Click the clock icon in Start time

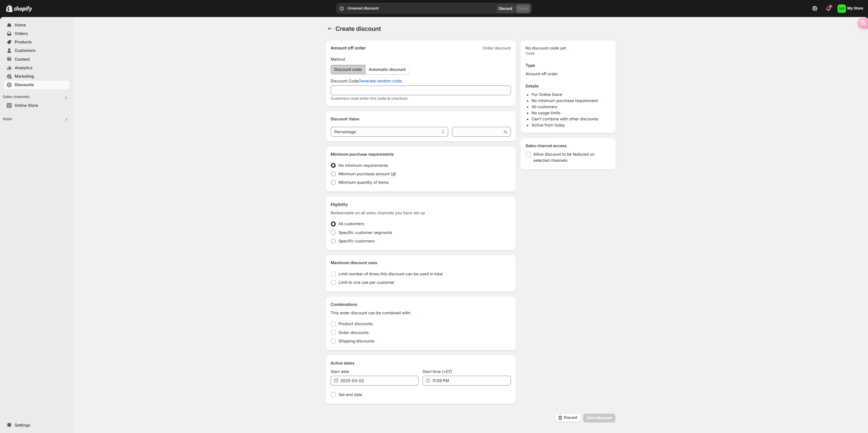(428, 381)
